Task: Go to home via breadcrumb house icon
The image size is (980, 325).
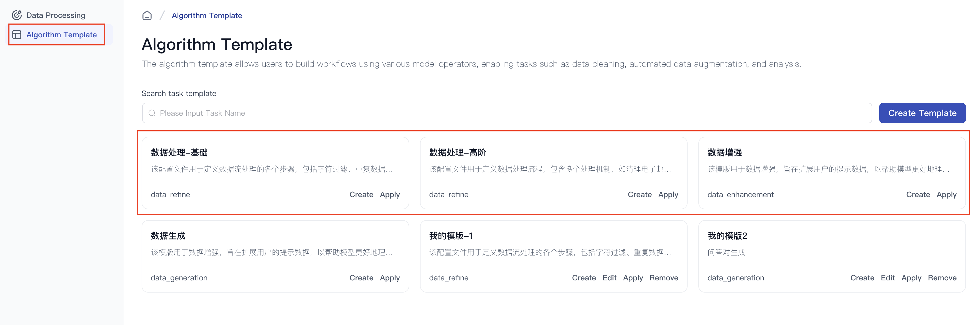Action: (x=147, y=16)
